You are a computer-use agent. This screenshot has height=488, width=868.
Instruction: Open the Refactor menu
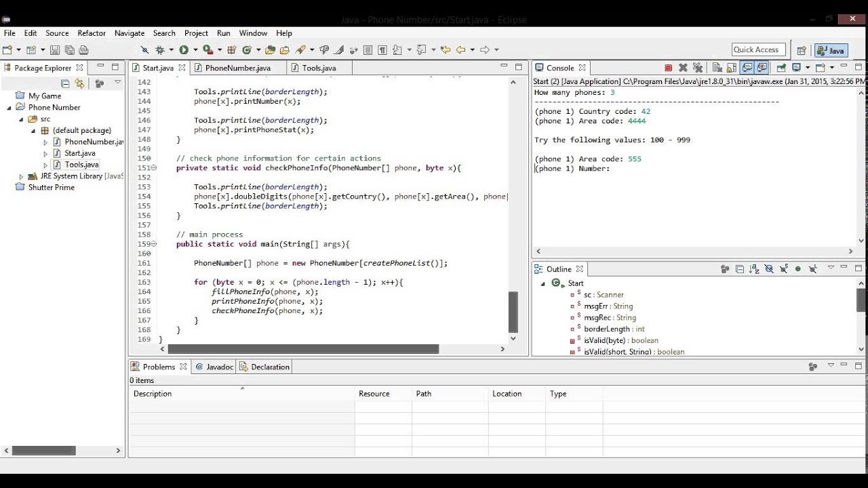(92, 33)
